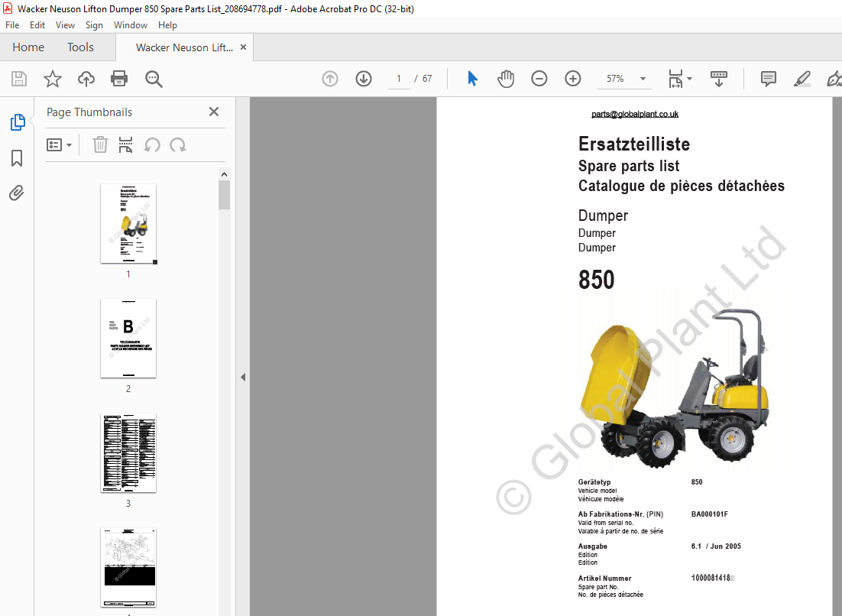The width and height of the screenshot is (842, 616).
Task: Click the Ersatzteilliste heading text
Action: [634, 144]
